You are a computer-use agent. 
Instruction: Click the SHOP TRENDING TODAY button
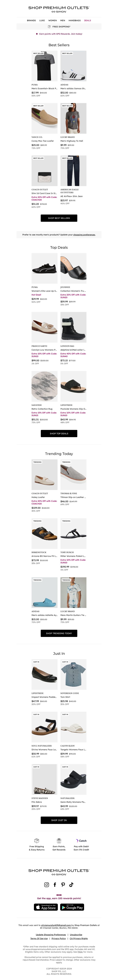[59, 633]
